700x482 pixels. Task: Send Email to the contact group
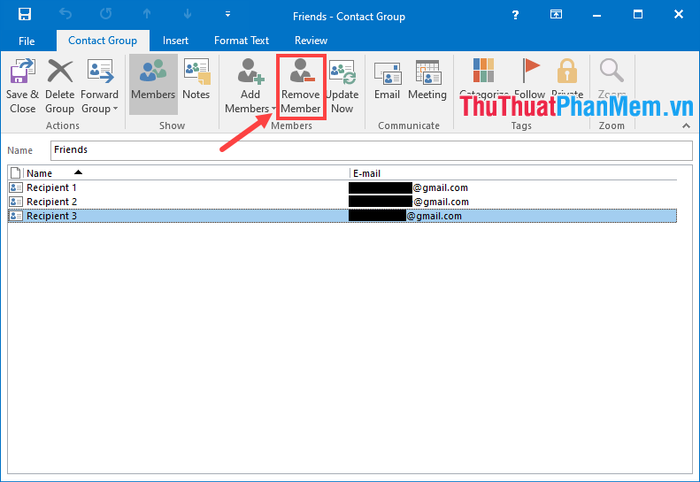[387, 80]
